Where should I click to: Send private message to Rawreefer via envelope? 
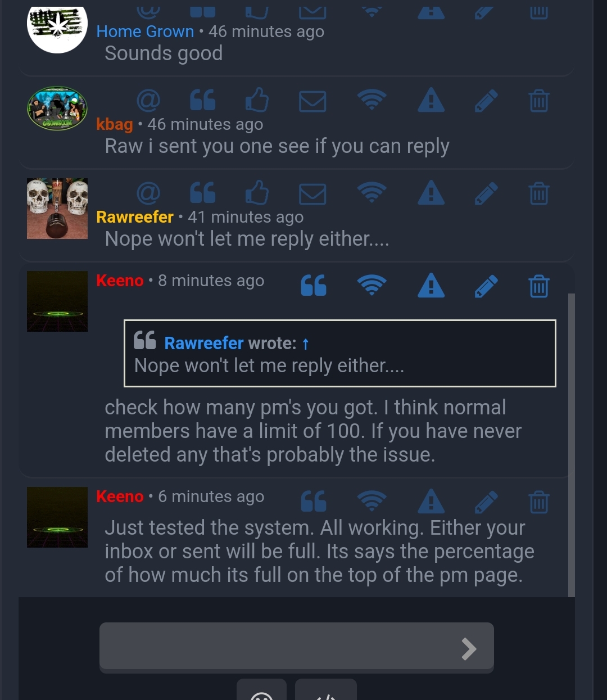(x=312, y=194)
